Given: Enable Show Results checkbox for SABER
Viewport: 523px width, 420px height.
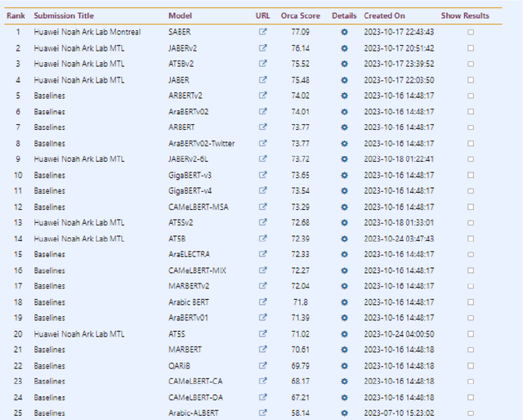Looking at the screenshot, I should [x=470, y=33].
